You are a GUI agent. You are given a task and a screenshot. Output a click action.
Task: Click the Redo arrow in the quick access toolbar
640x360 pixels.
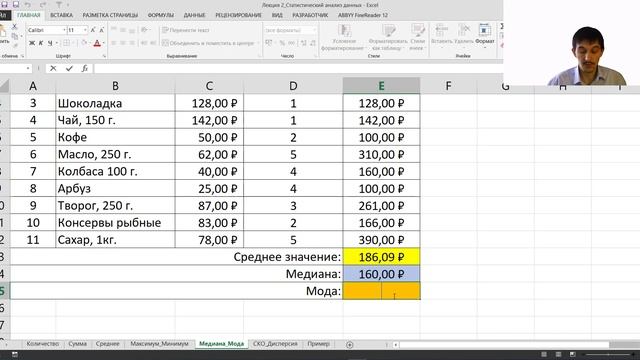pos(43,5)
